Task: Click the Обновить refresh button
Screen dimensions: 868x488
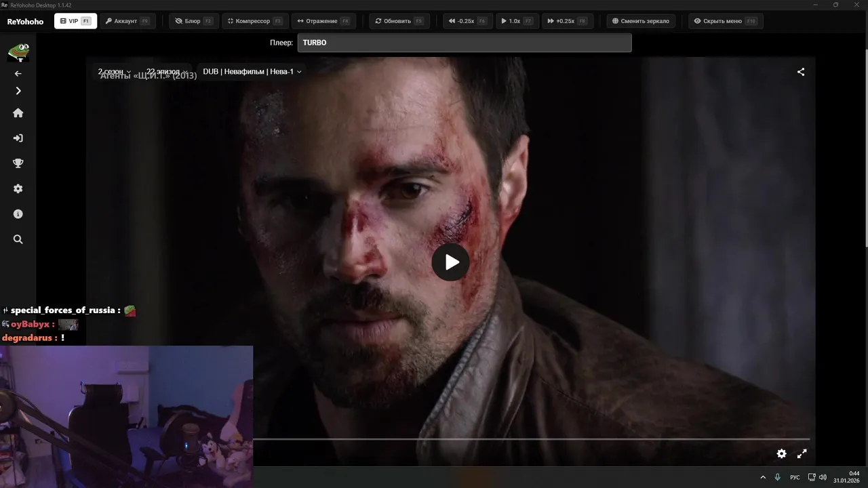Action: [399, 21]
